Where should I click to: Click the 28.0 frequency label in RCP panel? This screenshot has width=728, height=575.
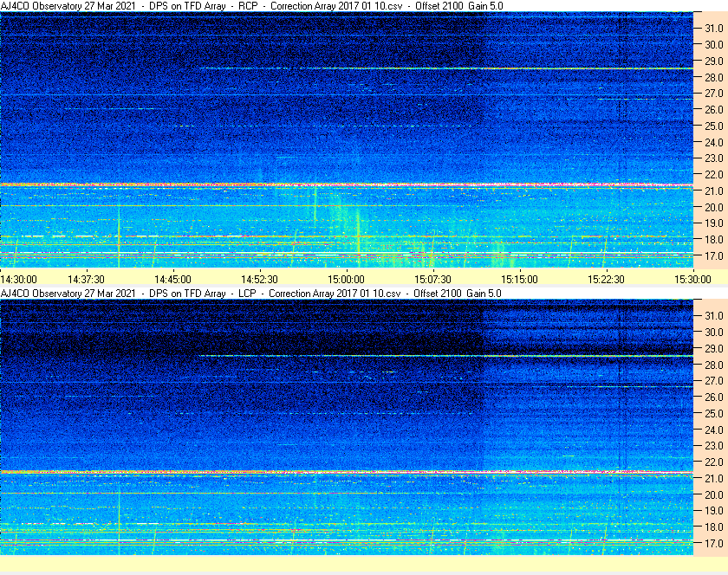point(714,77)
